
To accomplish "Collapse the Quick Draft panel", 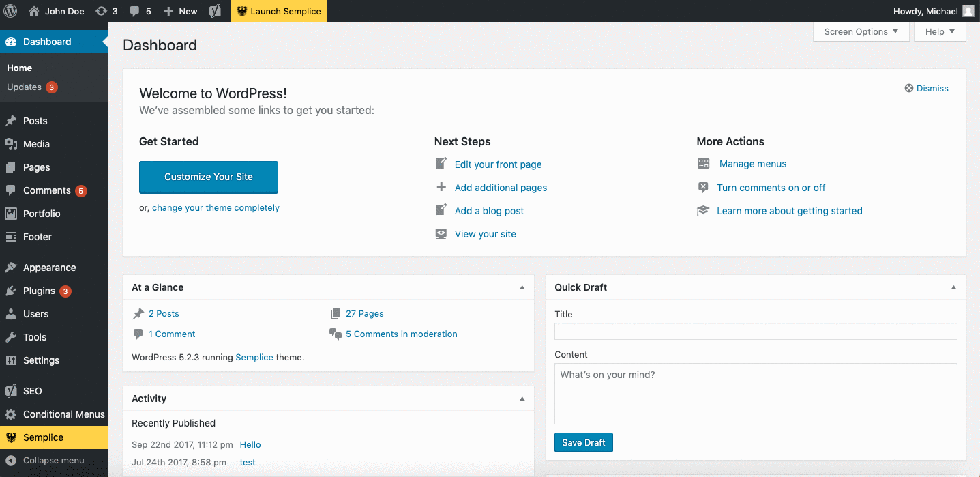I will click(x=953, y=287).
